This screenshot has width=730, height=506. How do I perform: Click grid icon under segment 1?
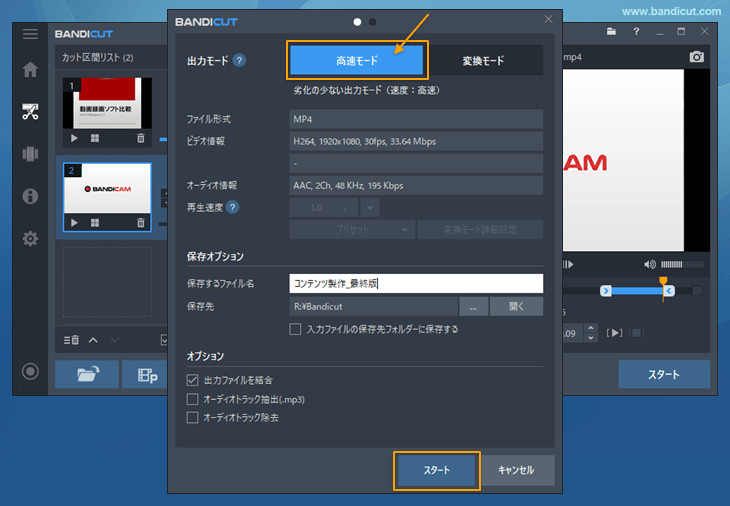(x=95, y=138)
